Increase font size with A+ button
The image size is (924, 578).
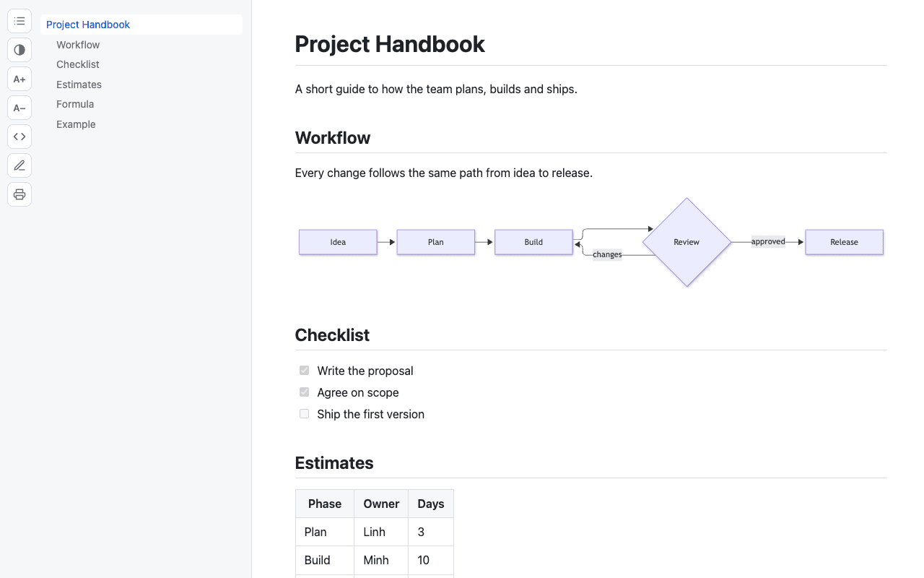19,79
